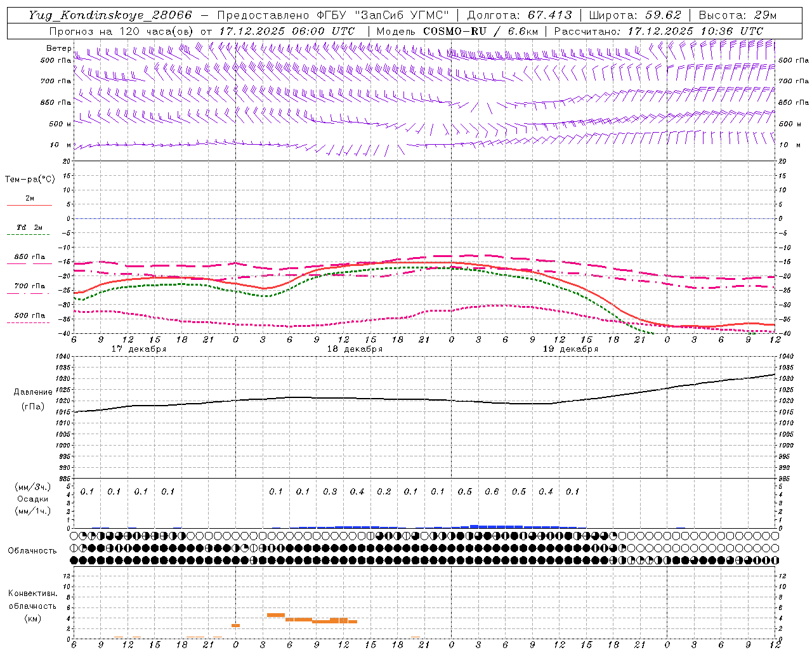812x650 pixels.
Task: Click the "Долгота: 67.413" header value
Action: (x=519, y=15)
